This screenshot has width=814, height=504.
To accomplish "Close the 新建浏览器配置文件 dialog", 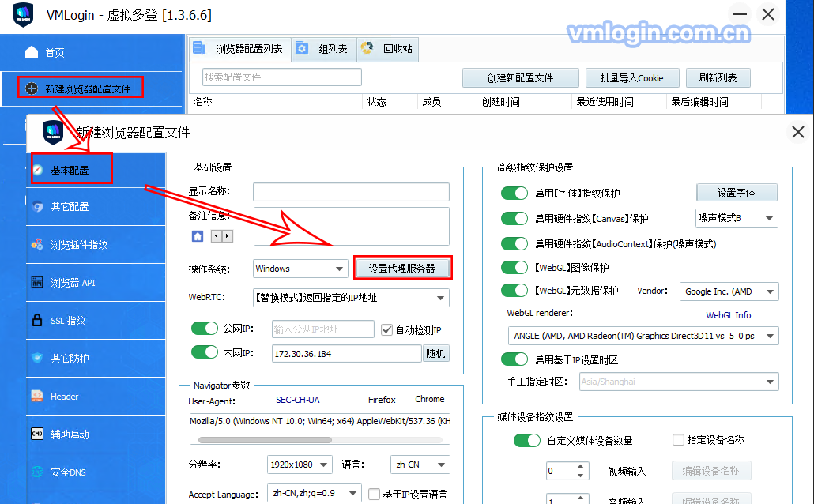I will (x=798, y=133).
